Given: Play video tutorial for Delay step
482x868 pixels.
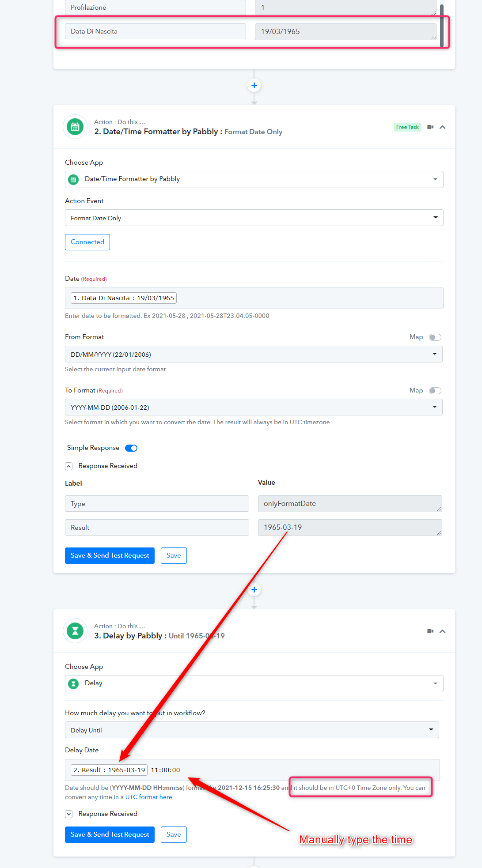Looking at the screenshot, I should pyautogui.click(x=430, y=631).
